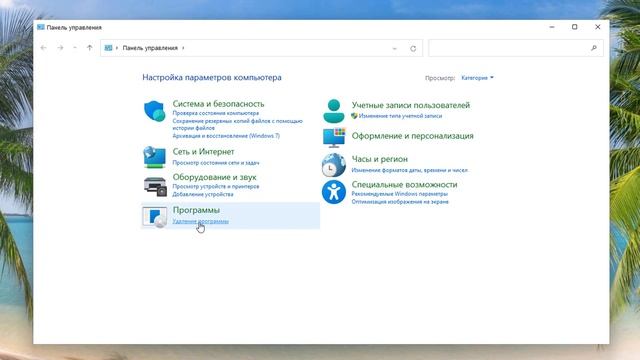This screenshot has width=640, height=360.
Task: Expand the address bar history dropdown
Action: coord(394,48)
